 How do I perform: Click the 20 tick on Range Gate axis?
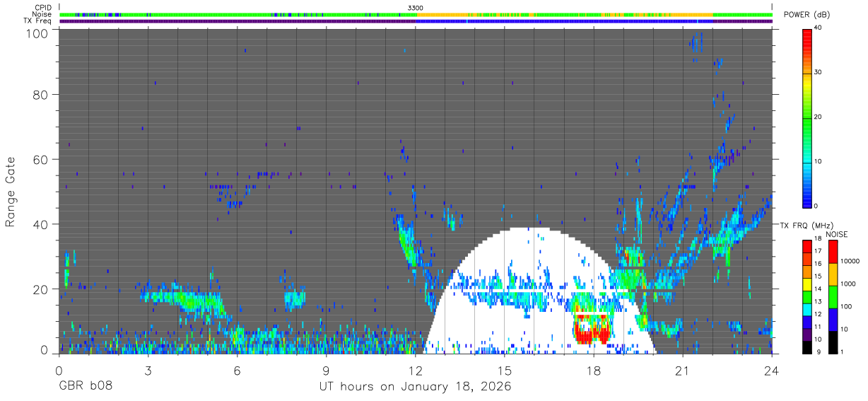point(41,289)
